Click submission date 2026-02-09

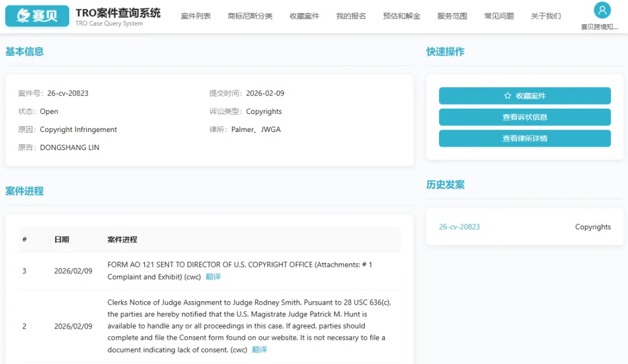pos(265,93)
